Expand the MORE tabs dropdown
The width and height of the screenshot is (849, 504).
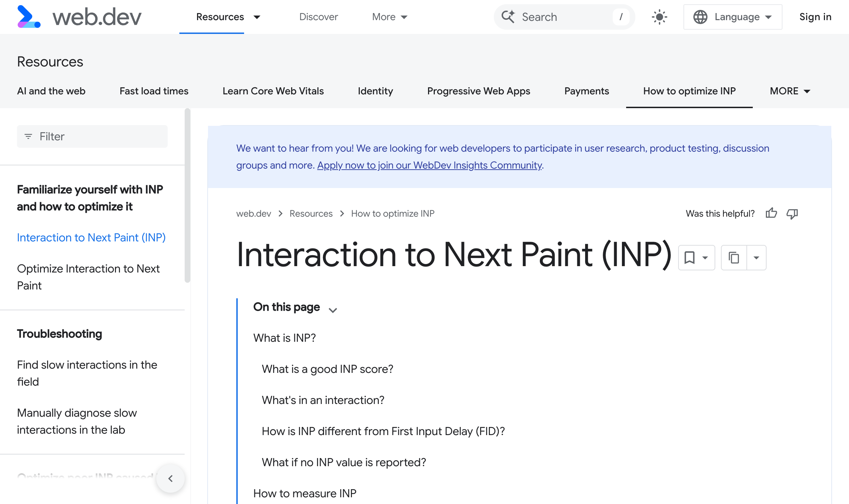(790, 91)
